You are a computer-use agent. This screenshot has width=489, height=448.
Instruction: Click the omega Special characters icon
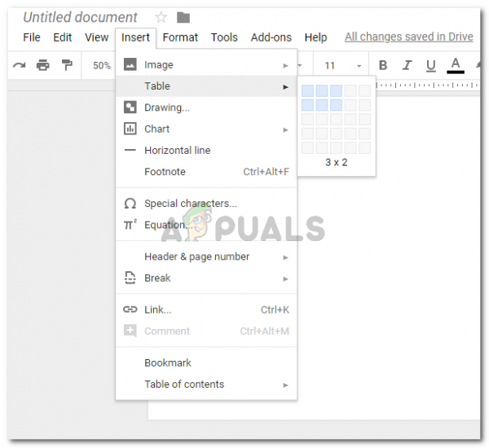(130, 204)
